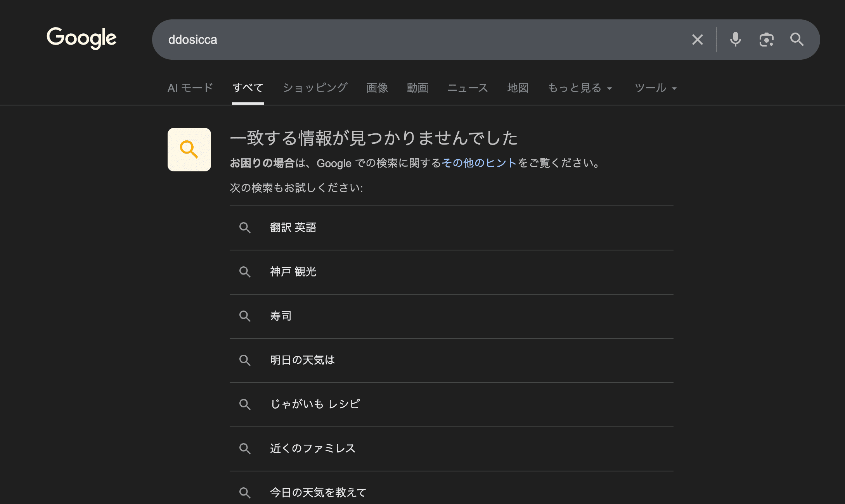This screenshot has height=504, width=845.
Task: Click the yellow no-results magnifier icon
Action: [189, 150]
